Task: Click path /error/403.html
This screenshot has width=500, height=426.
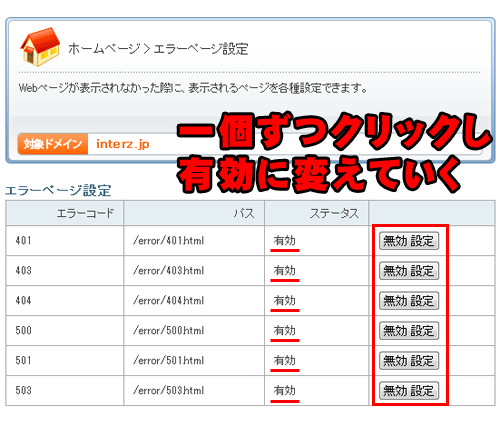Action: tap(168, 270)
